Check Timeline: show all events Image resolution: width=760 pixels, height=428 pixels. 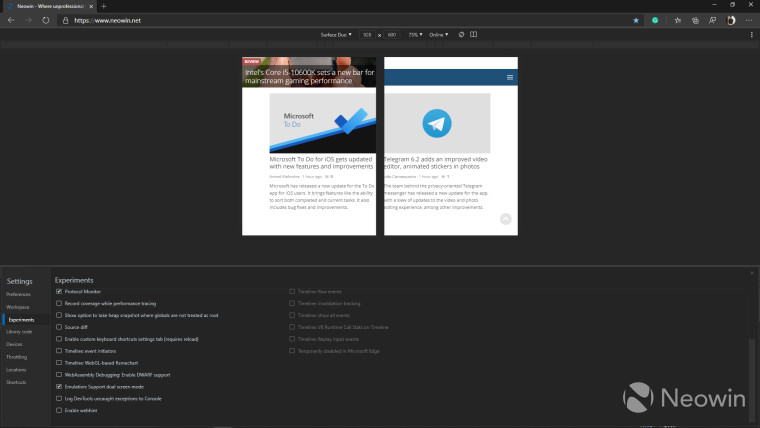(292, 315)
